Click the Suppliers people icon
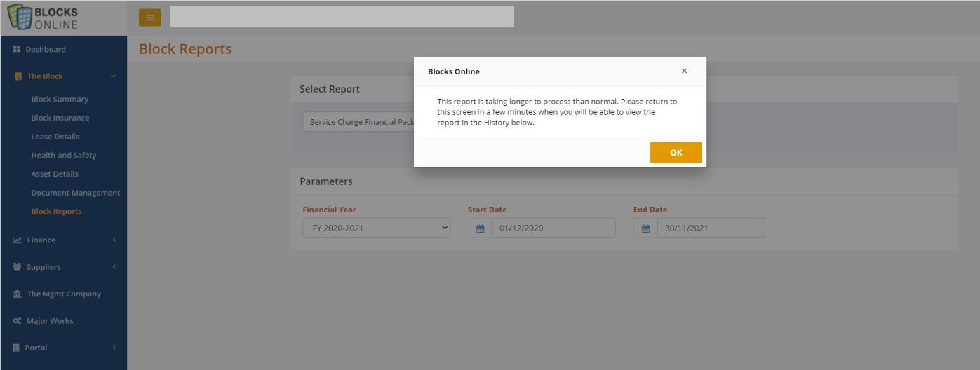This screenshot has height=370, width=980. pos(18,267)
